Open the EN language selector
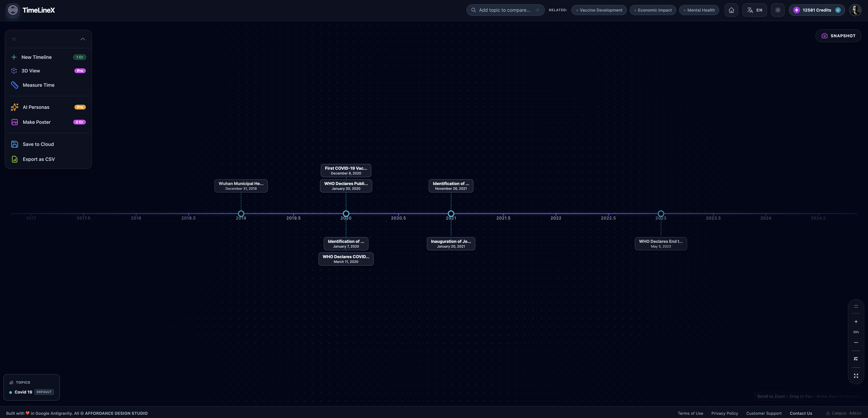The image size is (868, 418). click(x=754, y=10)
